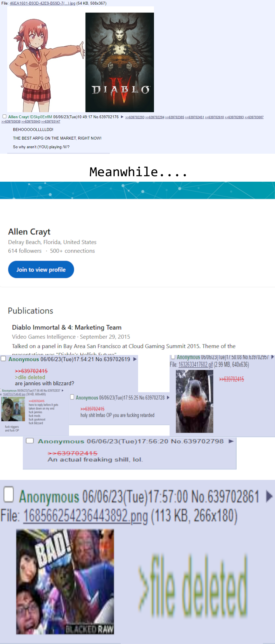Screen dimensions: 275x644
Task: Tick checkbox of post No.639702957
Action: pos(173,357)
